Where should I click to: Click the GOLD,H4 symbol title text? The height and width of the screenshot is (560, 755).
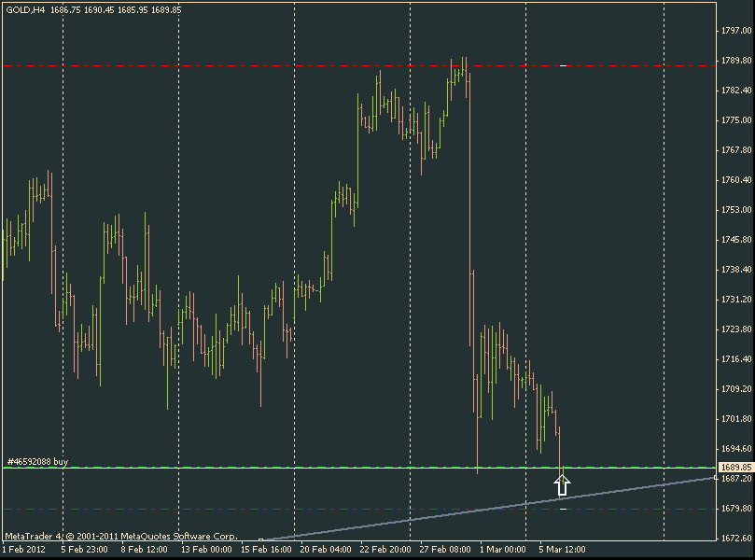25,9
